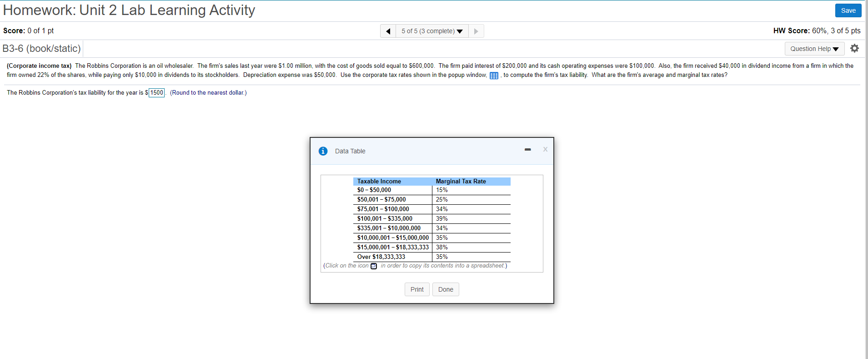Click the Print button

(x=417, y=289)
